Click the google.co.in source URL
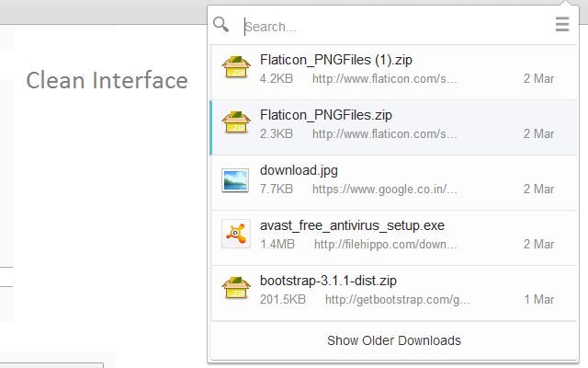This screenshot has height=368, width=588. click(384, 190)
